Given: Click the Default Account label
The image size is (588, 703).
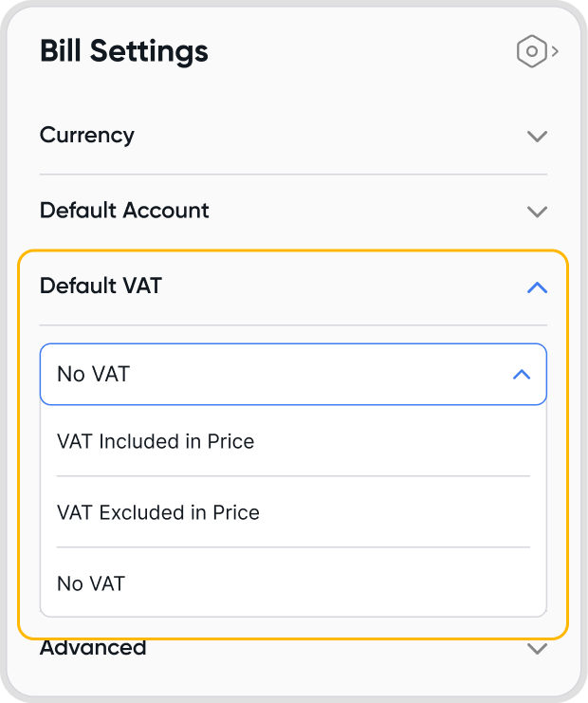Looking at the screenshot, I should 124,210.
